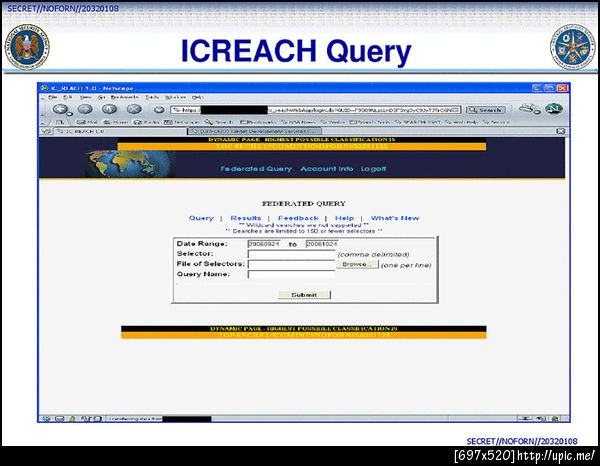Screen dimensions: 600x466
Task: Open a new tab with tab-bar icon
Action: coord(46,131)
